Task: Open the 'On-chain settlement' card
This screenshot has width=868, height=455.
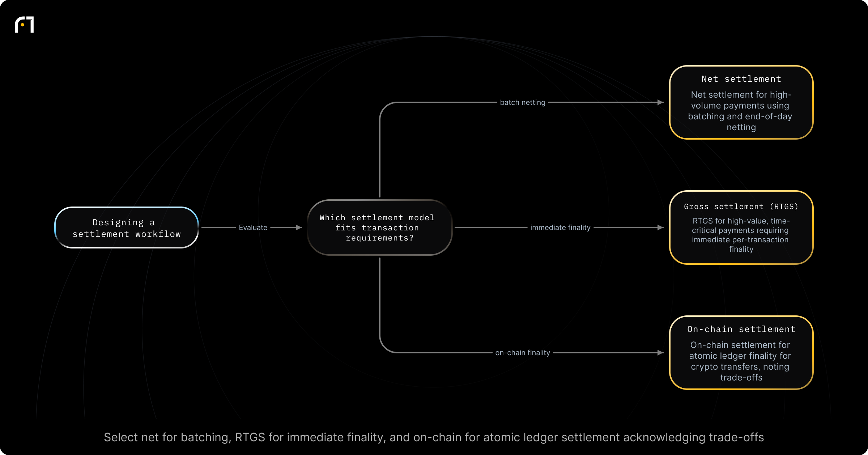Action: point(741,353)
